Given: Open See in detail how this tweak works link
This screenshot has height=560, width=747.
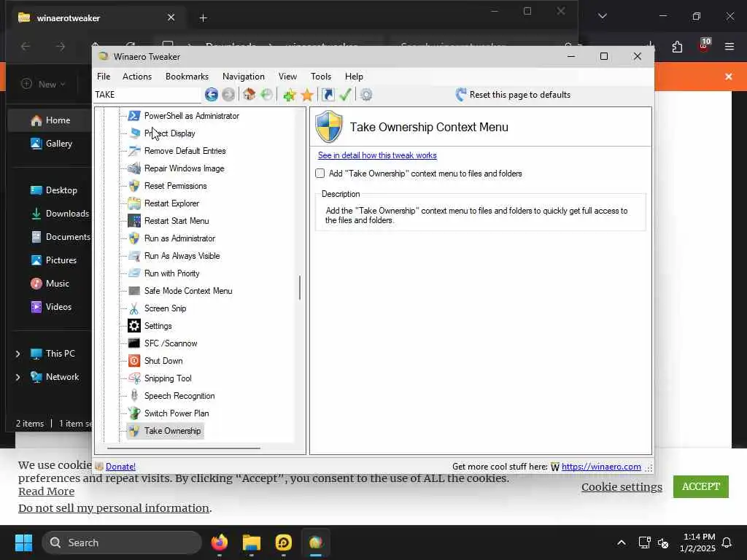Looking at the screenshot, I should pos(377,155).
